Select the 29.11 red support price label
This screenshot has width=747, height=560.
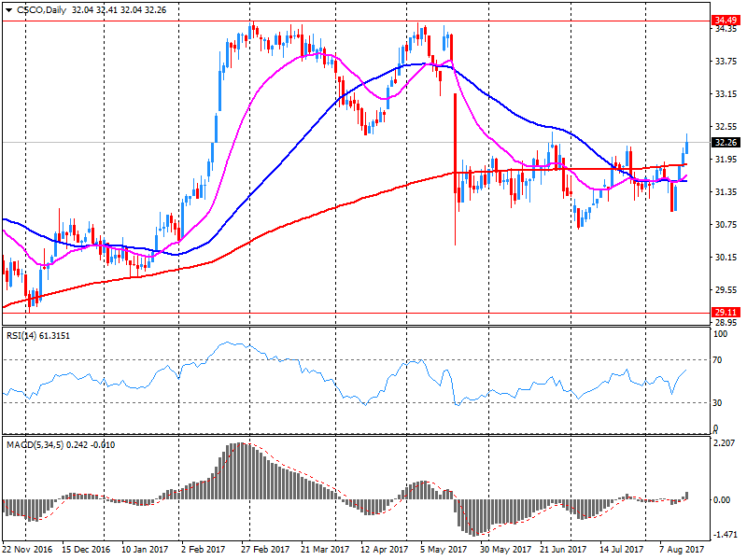coord(726,313)
